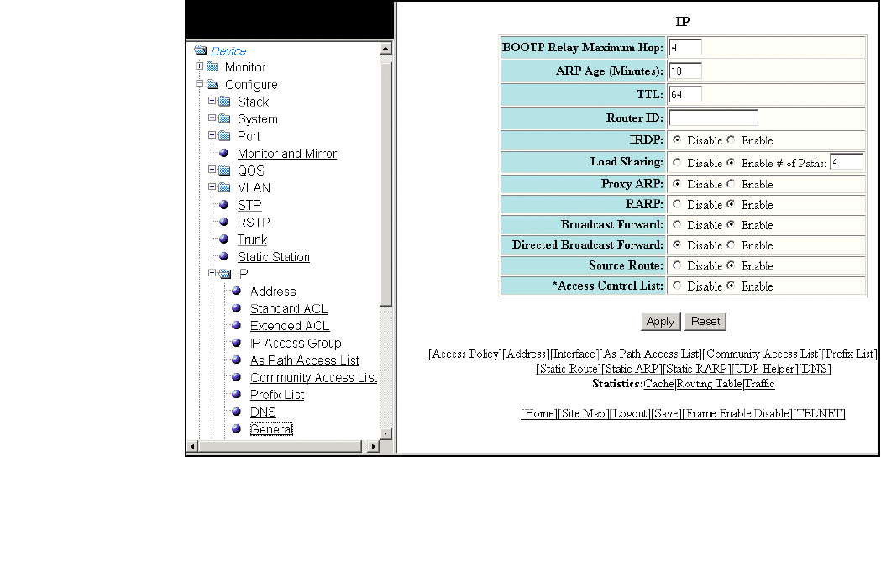Click the bullet icon beside General
The height and width of the screenshot is (588, 881).
(x=237, y=428)
